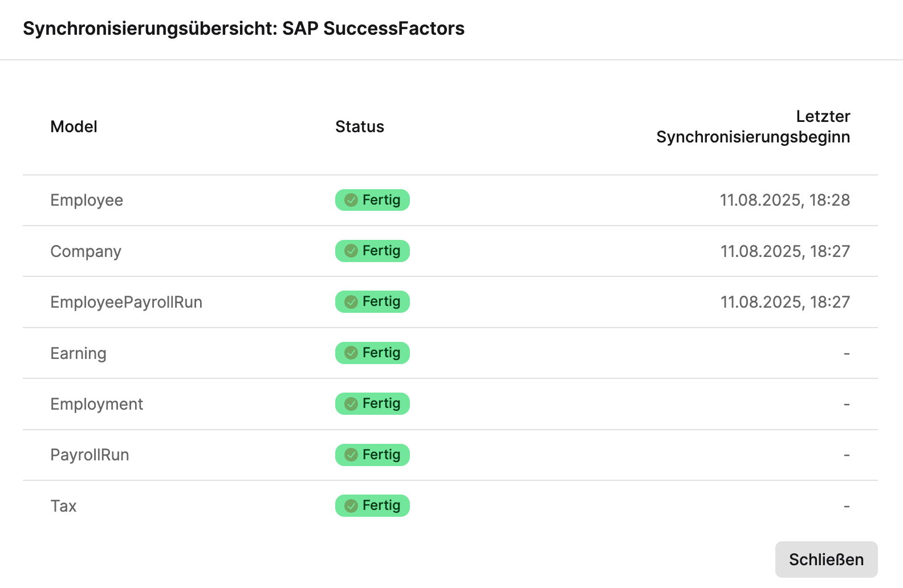Click the check icon in Tax status badge

(x=351, y=505)
